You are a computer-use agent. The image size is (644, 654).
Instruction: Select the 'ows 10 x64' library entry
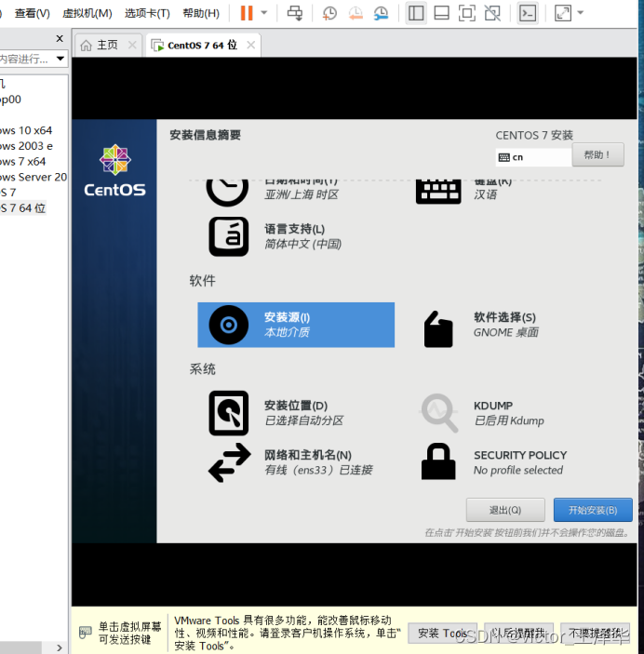click(x=26, y=130)
